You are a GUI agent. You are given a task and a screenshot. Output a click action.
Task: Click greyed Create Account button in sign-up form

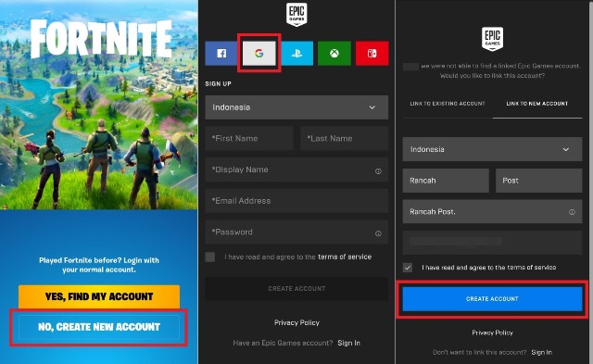click(x=296, y=289)
